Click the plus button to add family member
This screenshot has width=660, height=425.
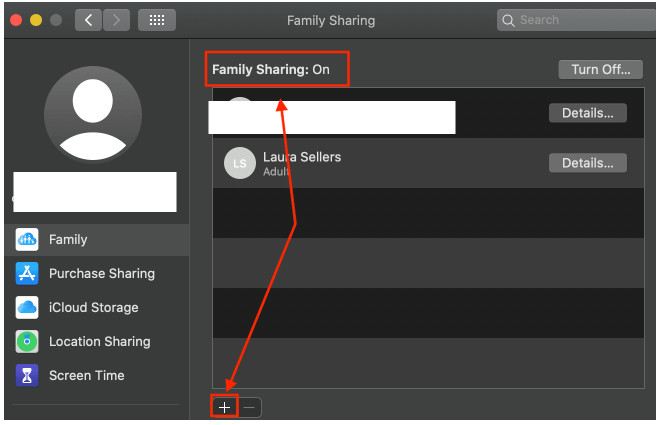[225, 407]
